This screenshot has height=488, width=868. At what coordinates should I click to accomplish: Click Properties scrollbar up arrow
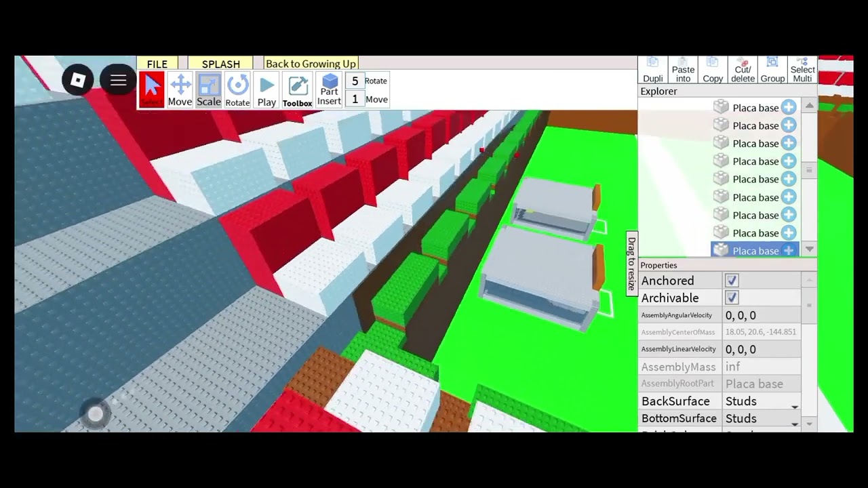click(x=809, y=279)
